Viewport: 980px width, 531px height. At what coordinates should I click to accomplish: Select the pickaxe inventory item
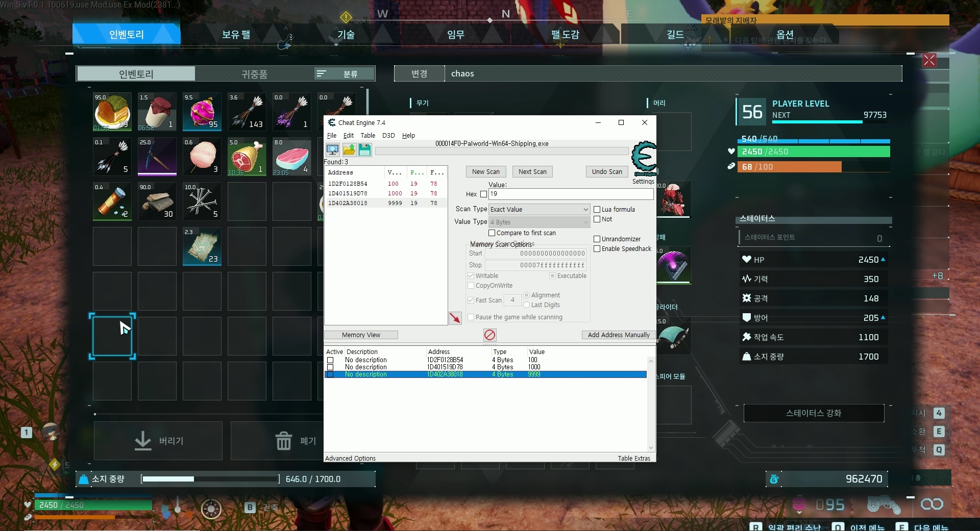pyautogui.click(x=157, y=157)
